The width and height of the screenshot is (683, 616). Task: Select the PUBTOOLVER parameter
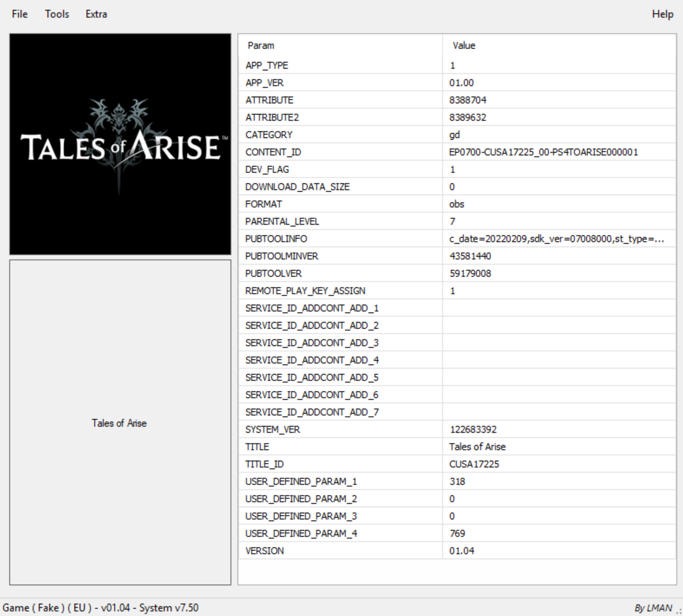(273, 273)
